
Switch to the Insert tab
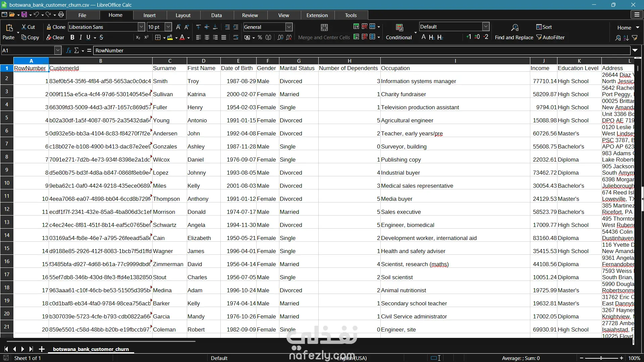(x=149, y=15)
